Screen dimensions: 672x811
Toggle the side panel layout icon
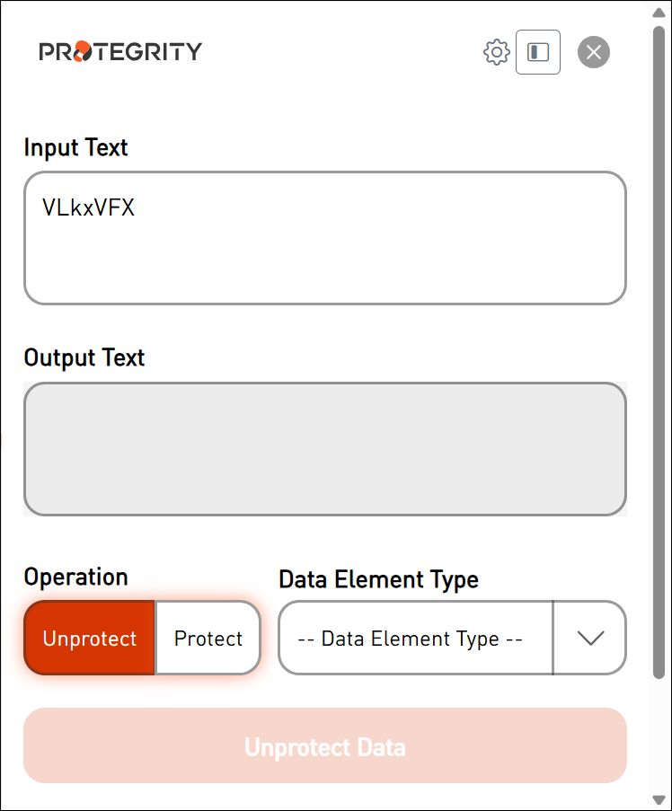[538, 52]
